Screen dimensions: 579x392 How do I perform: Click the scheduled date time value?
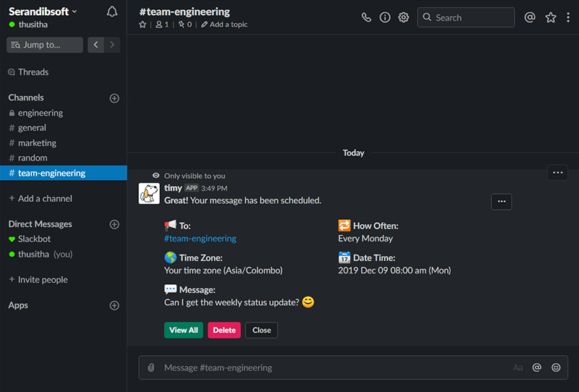point(394,270)
